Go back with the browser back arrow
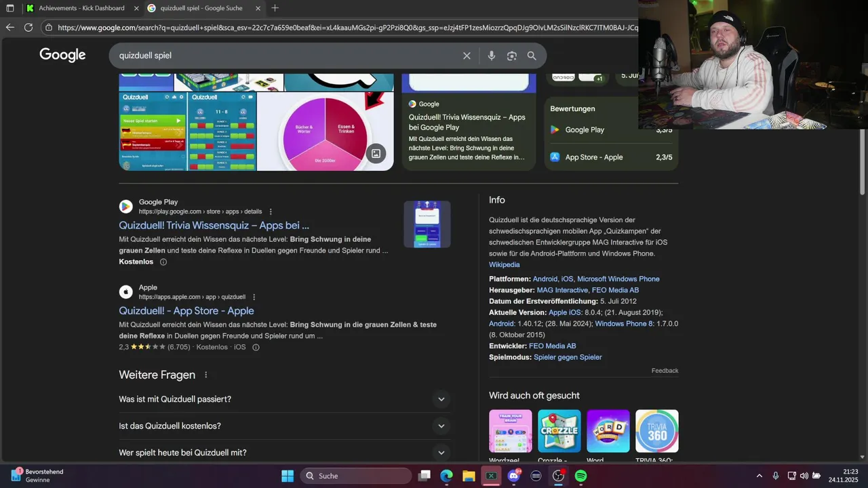The width and height of the screenshot is (868, 488). tap(9, 28)
